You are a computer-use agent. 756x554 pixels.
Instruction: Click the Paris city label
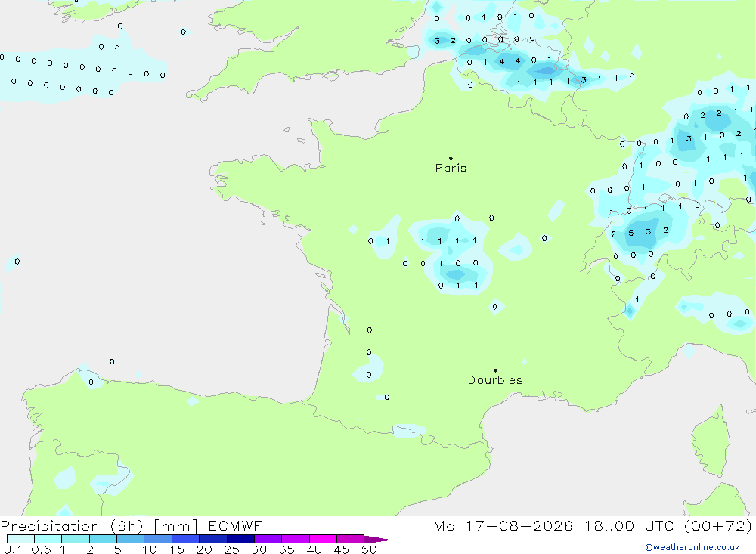(451, 168)
